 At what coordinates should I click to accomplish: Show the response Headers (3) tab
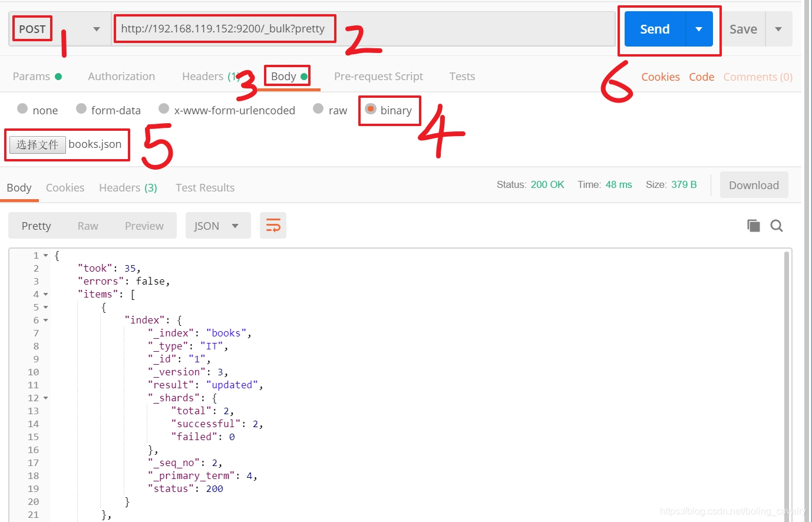click(x=128, y=187)
